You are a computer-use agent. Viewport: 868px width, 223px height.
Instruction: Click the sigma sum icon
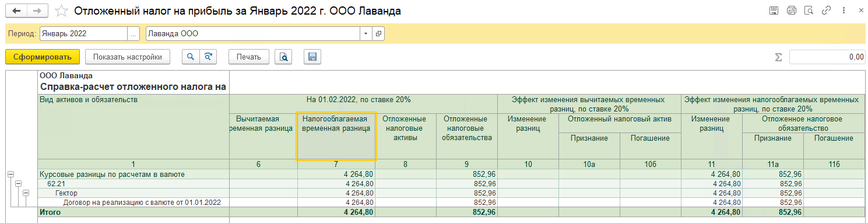click(x=778, y=57)
